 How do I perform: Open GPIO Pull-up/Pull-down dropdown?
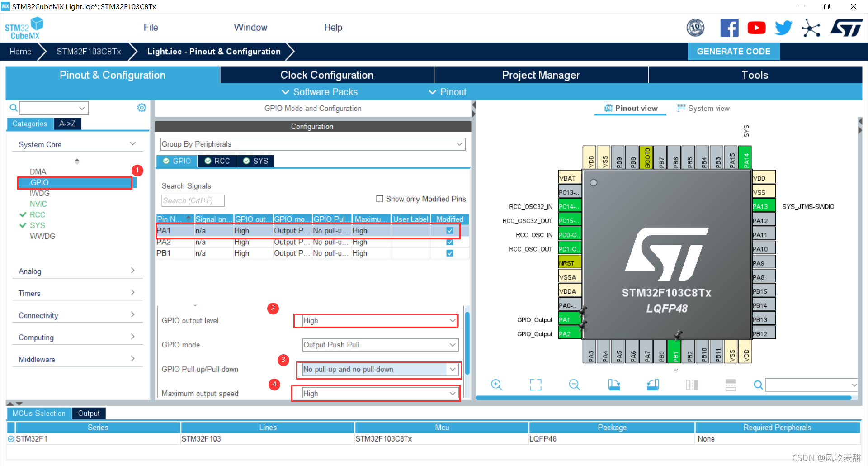[x=380, y=369]
